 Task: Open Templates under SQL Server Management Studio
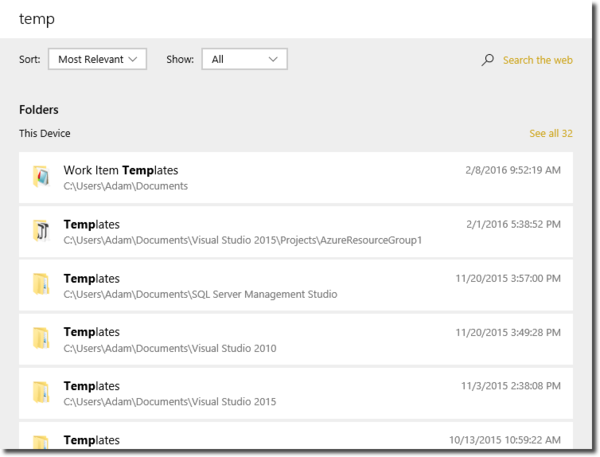[x=296, y=286]
